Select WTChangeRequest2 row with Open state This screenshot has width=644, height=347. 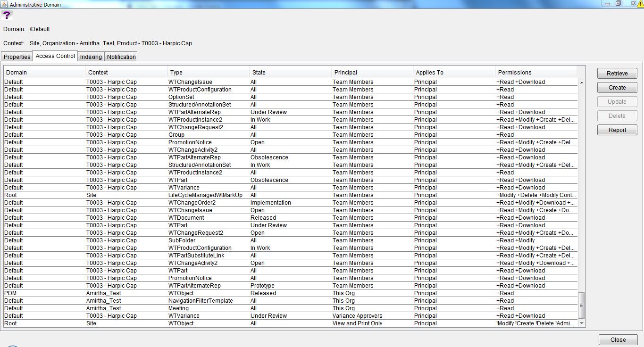[x=291, y=233]
